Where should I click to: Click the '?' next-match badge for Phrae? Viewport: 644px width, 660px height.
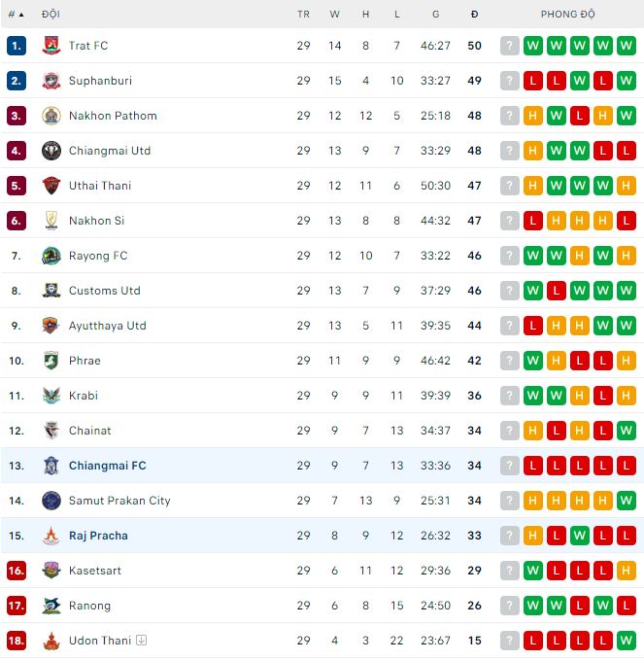(510, 361)
